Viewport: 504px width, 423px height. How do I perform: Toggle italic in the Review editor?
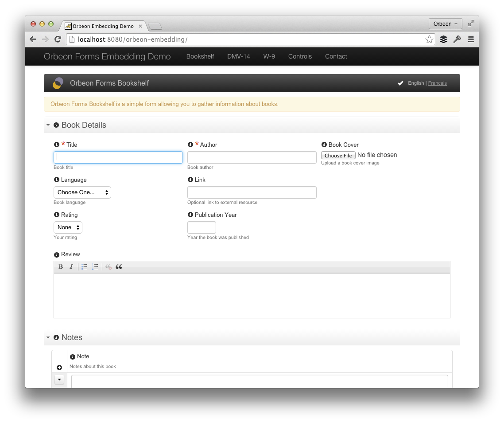click(71, 267)
